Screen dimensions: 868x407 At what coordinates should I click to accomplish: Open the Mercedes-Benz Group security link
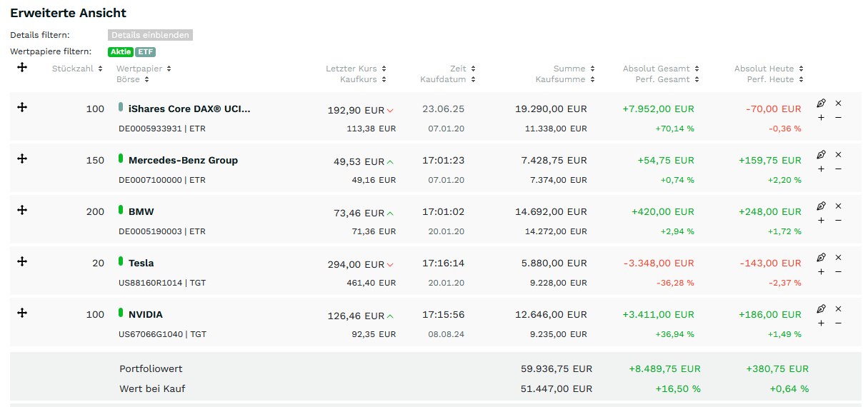[183, 161]
